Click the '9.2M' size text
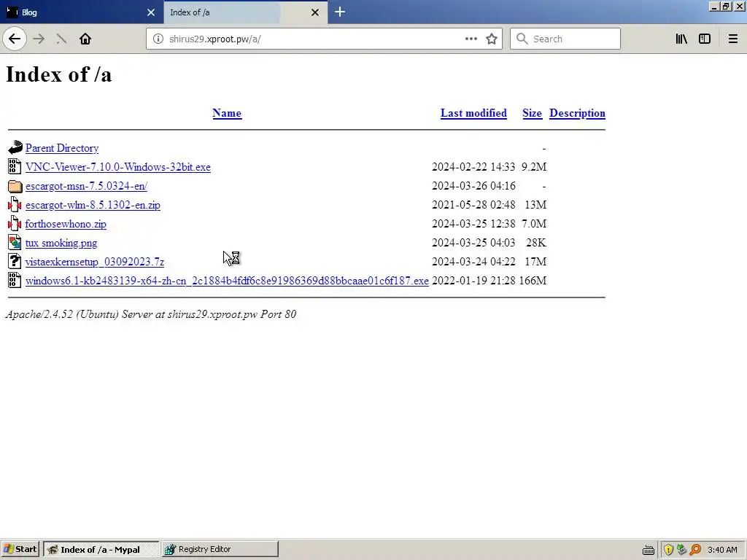Viewport: 747px width, 560px height. (534, 167)
